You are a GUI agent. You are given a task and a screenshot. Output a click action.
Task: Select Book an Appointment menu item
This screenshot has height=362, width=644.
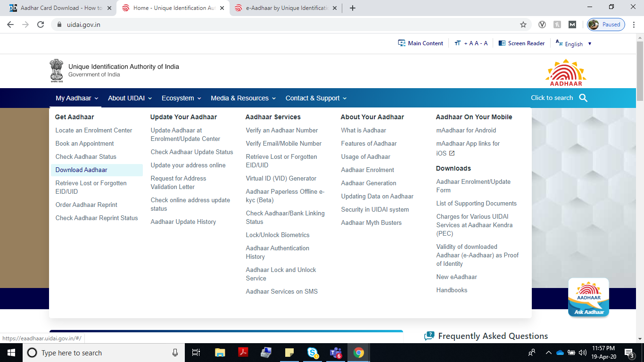click(x=85, y=143)
